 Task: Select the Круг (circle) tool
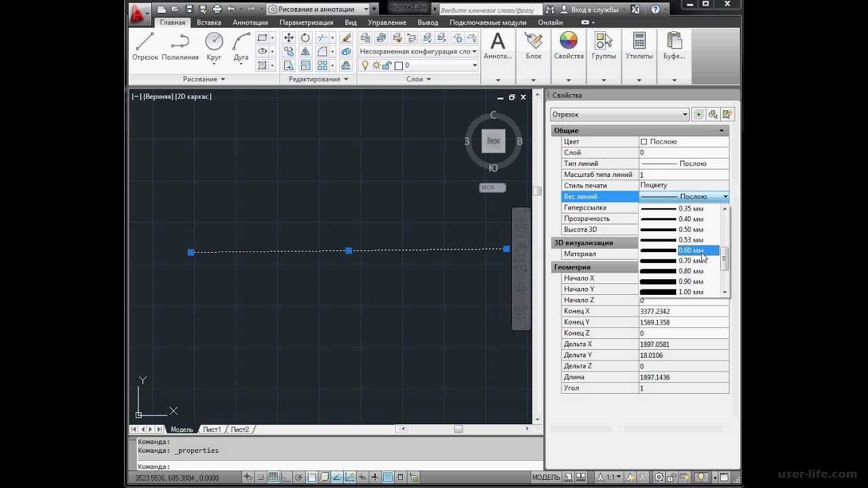(x=214, y=47)
